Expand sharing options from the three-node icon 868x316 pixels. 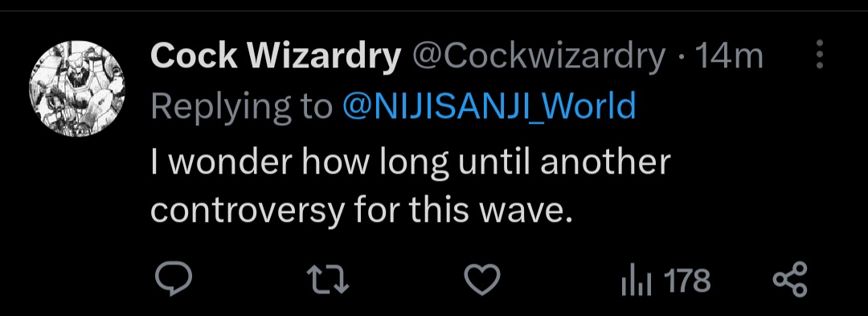(790, 280)
